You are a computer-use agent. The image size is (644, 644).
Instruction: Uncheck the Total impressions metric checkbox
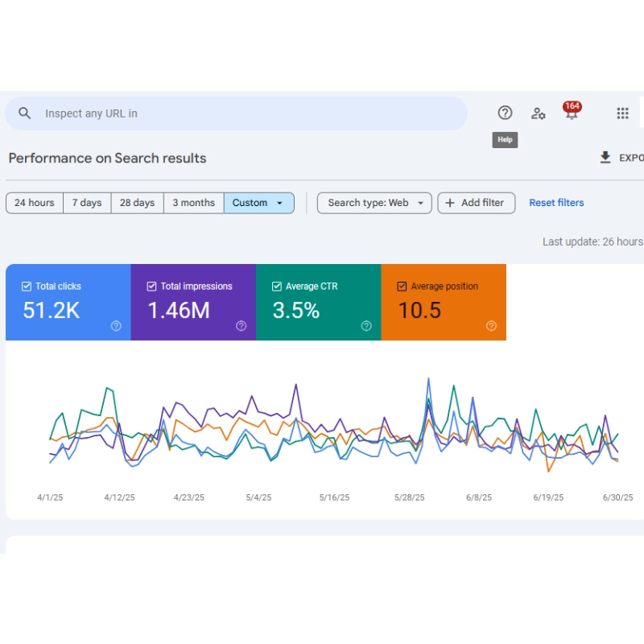click(151, 286)
